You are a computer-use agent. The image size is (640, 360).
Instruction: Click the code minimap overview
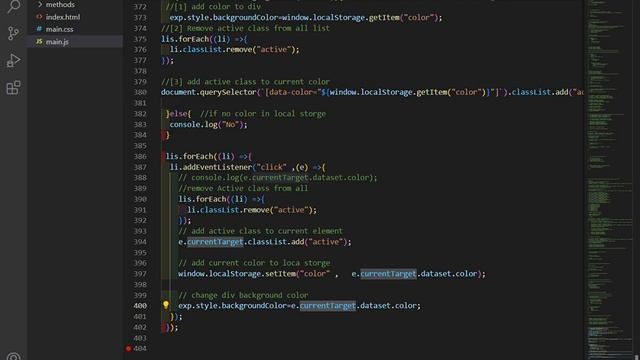(x=609, y=180)
